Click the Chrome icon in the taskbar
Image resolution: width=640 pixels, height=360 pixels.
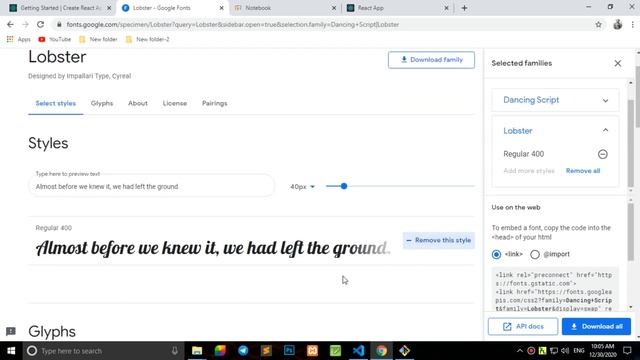[x=381, y=351]
